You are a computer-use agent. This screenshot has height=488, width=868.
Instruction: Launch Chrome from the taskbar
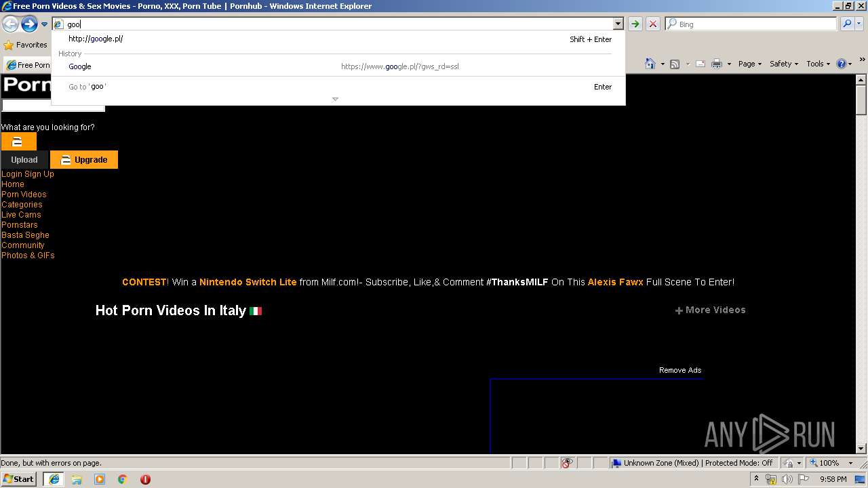[x=123, y=479]
